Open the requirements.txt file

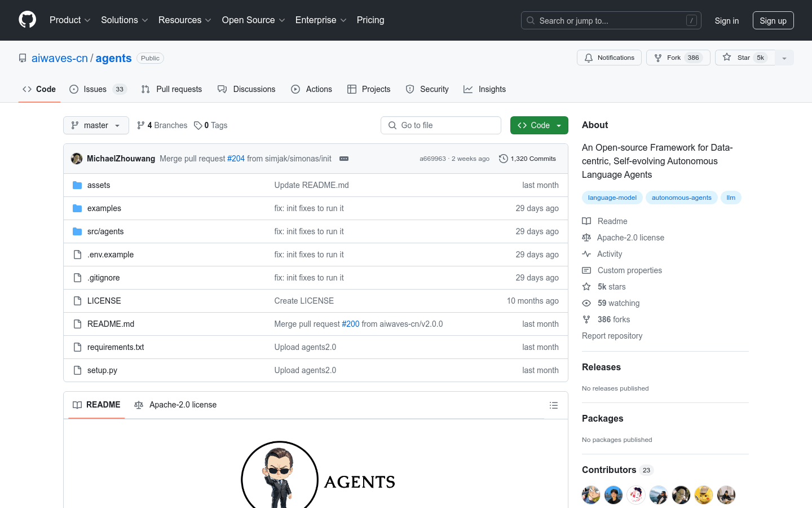(x=116, y=347)
